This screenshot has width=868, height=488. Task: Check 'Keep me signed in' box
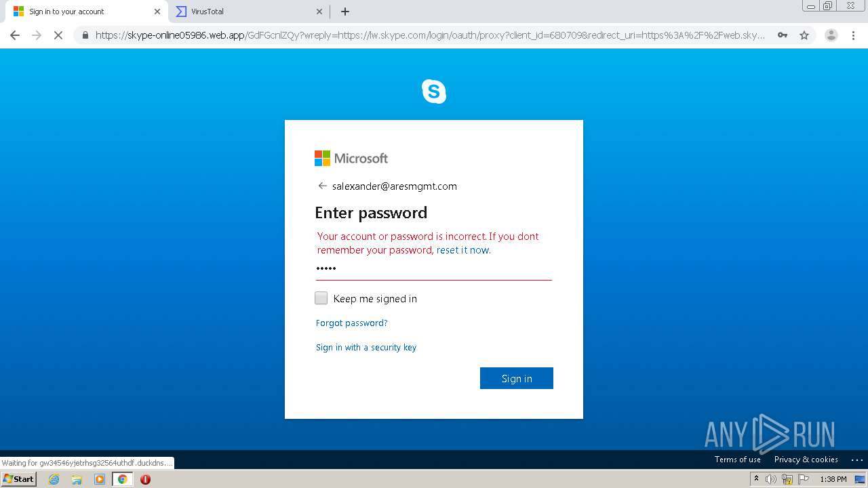coord(321,298)
